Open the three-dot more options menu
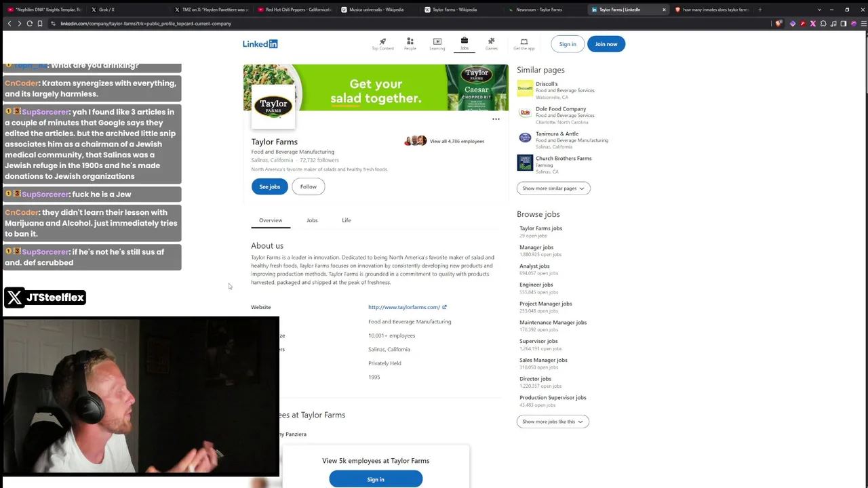Image resolution: width=868 pixels, height=488 pixels. click(x=496, y=119)
